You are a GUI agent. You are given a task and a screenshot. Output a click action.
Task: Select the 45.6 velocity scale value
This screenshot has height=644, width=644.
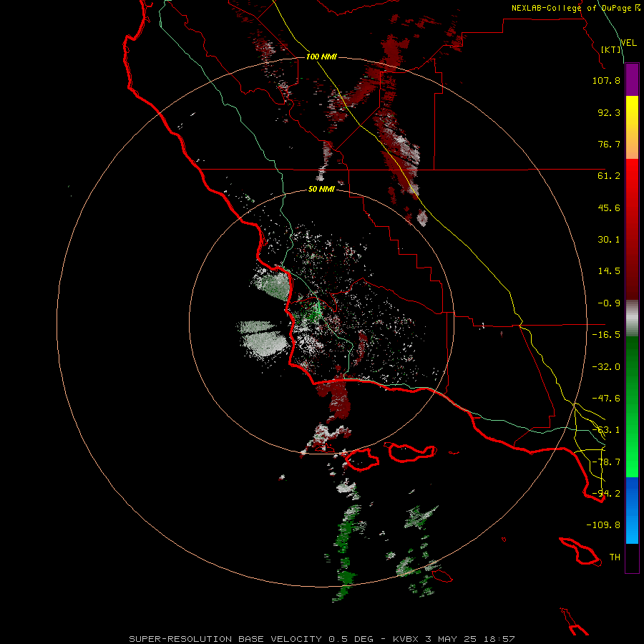609,208
